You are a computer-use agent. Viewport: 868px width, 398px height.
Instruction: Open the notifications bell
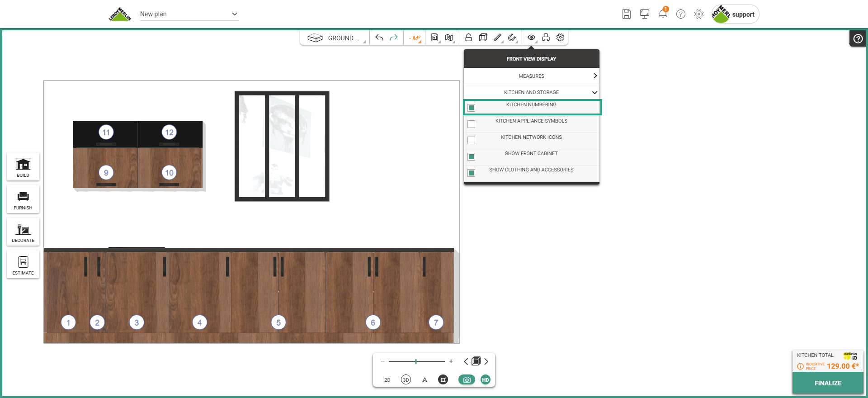pyautogui.click(x=663, y=14)
